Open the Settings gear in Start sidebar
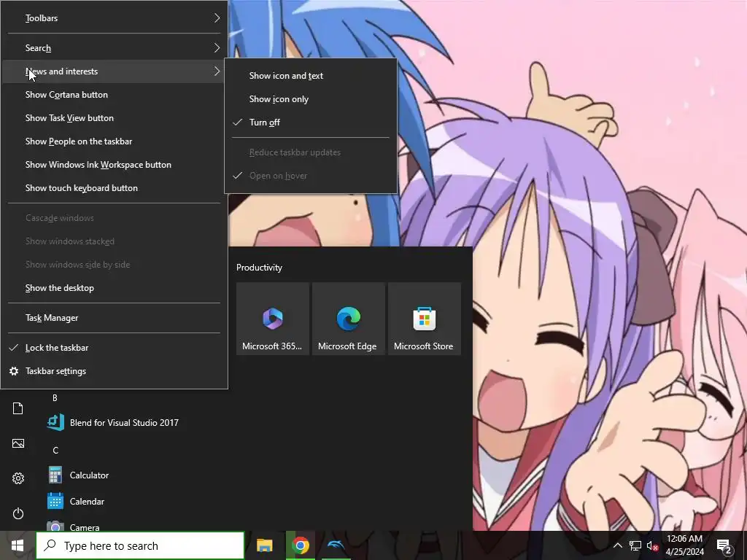Image resolution: width=747 pixels, height=560 pixels. (x=18, y=478)
